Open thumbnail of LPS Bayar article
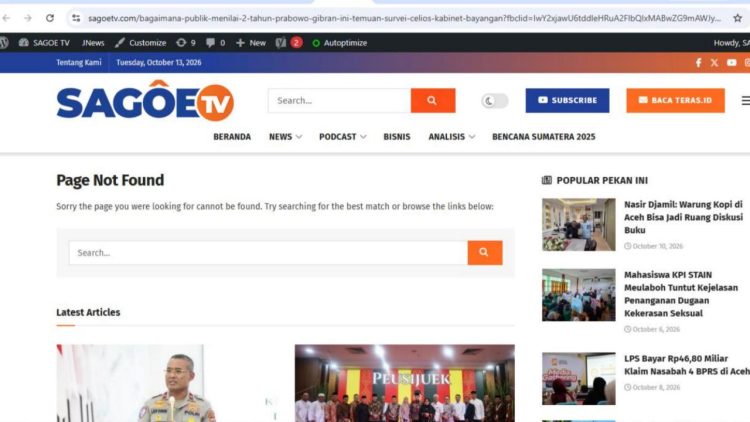The width and height of the screenshot is (750, 422). [x=579, y=378]
